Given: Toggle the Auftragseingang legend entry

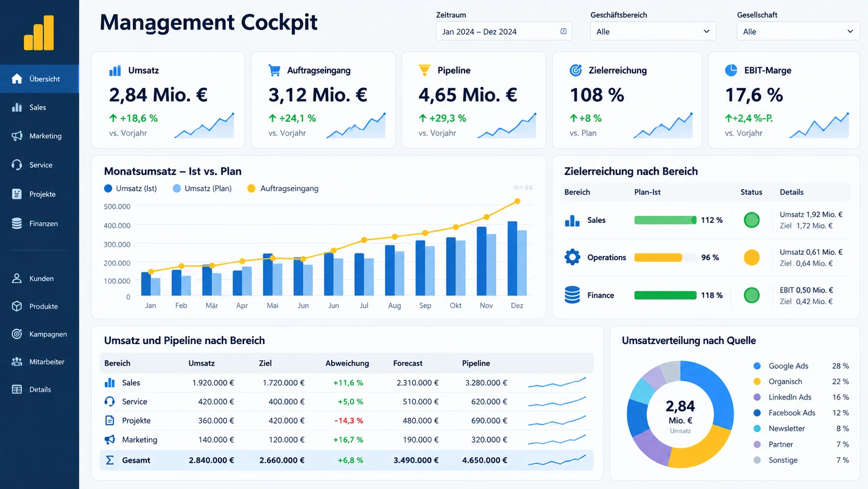Looking at the screenshot, I should pyautogui.click(x=283, y=189).
